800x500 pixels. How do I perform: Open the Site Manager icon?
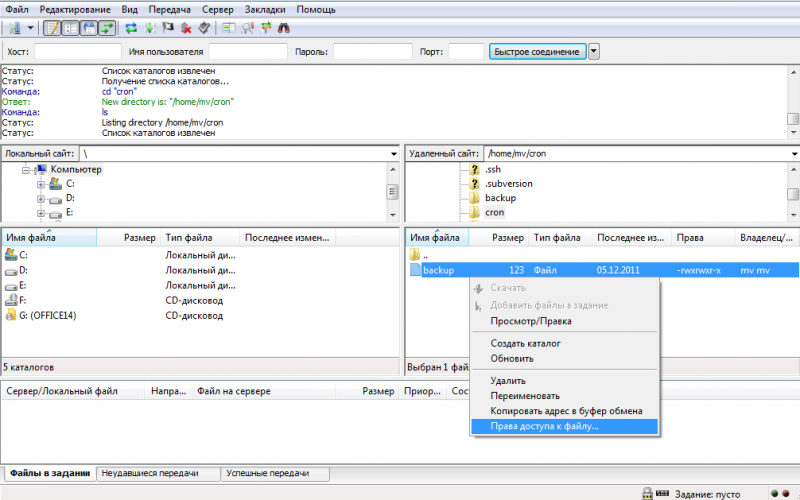click(x=12, y=28)
